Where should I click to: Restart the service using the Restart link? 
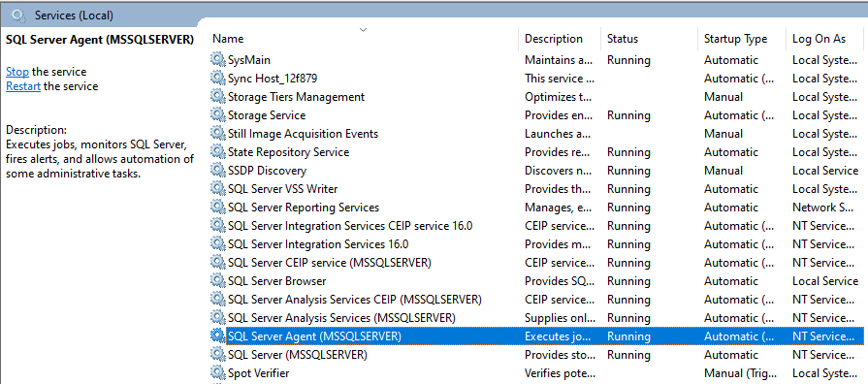pos(23,86)
